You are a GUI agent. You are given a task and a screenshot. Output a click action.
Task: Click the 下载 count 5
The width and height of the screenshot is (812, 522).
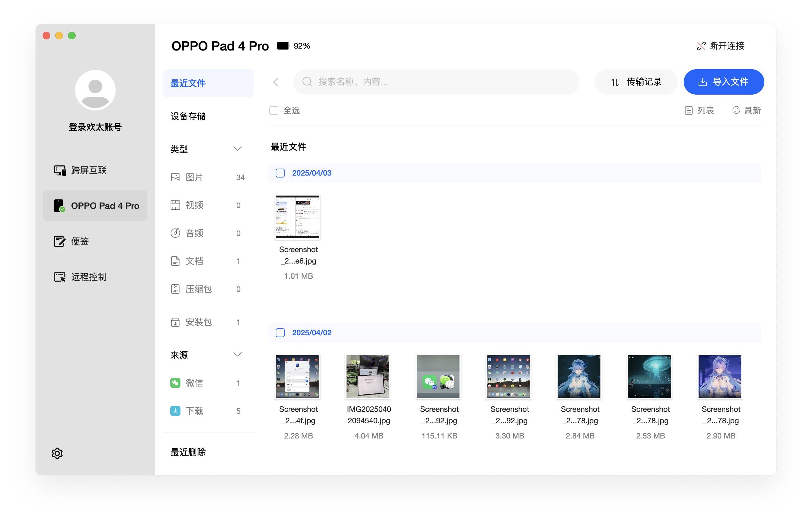238,411
